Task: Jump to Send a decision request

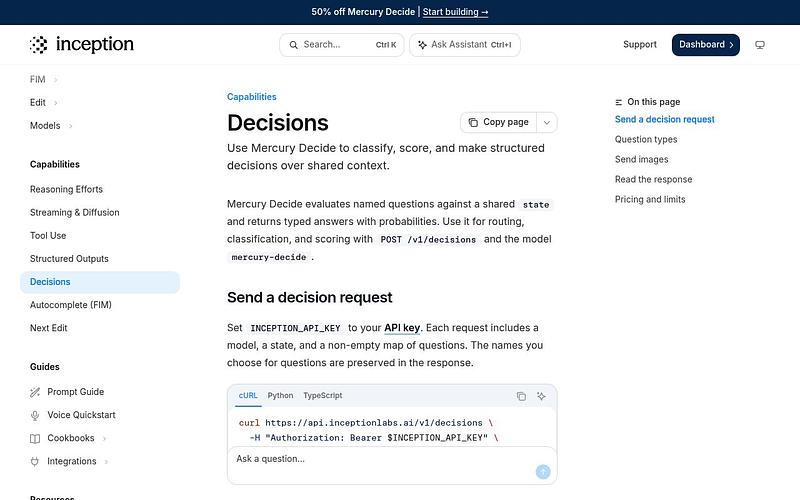Action: click(664, 119)
